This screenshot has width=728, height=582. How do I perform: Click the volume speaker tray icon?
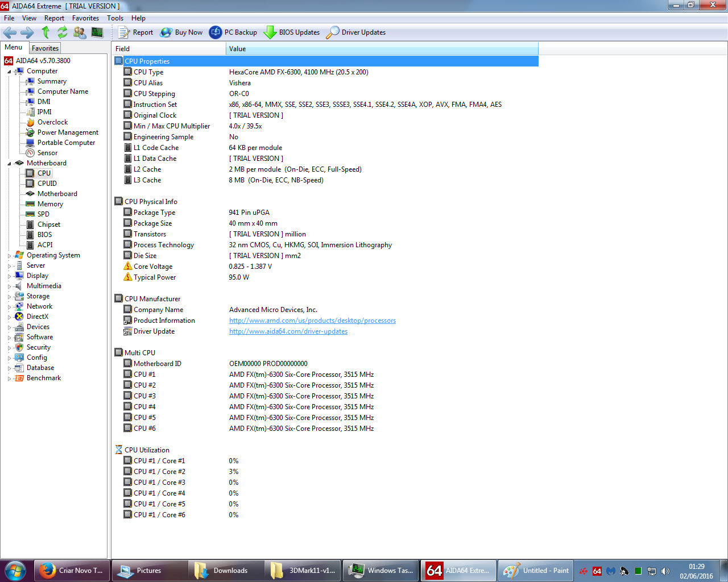tap(665, 571)
